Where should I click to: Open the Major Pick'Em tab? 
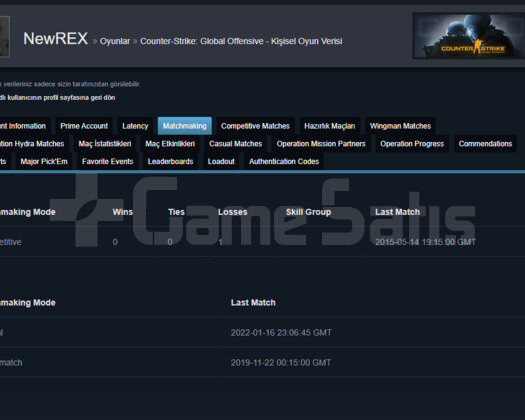[x=44, y=161]
